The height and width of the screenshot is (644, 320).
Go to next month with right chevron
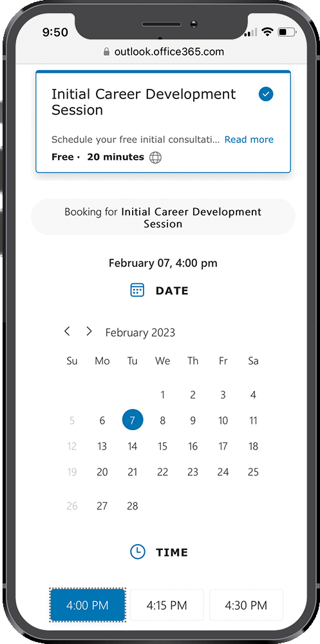pos(89,331)
